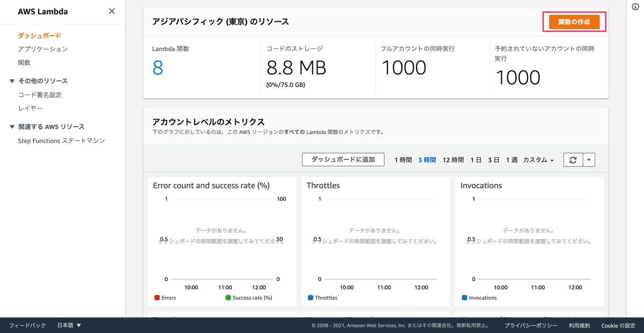Click the フルアカウントの同時実行 1000 value
The height and width of the screenshot is (333, 644).
tap(404, 68)
